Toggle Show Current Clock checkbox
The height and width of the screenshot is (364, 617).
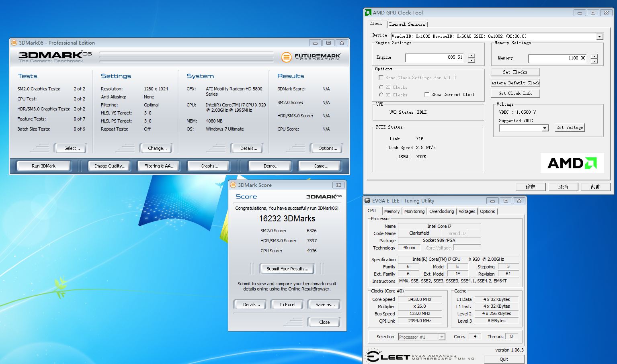coord(427,94)
